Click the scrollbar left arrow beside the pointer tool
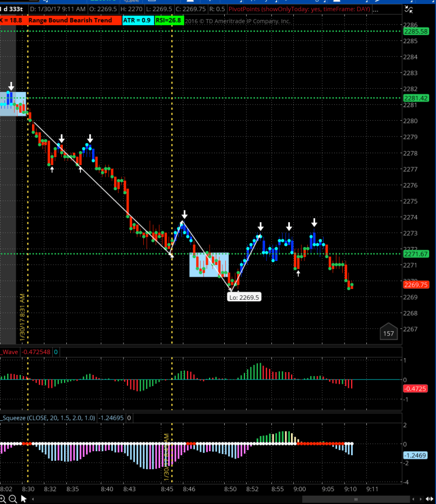The image size is (436, 504). click(33, 499)
